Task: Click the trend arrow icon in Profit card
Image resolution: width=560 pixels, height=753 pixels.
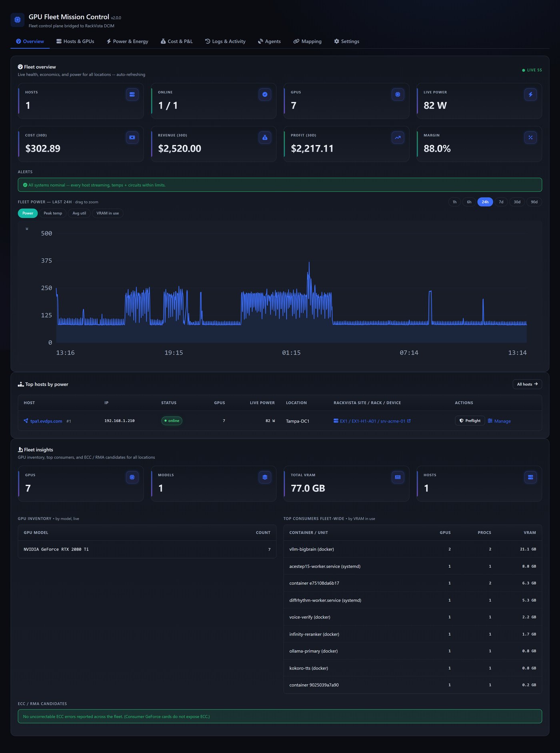Action: [x=398, y=138]
